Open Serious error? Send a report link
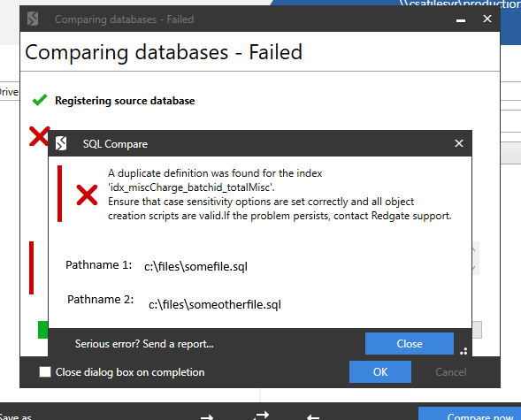The width and height of the screenshot is (521, 420). click(x=144, y=344)
